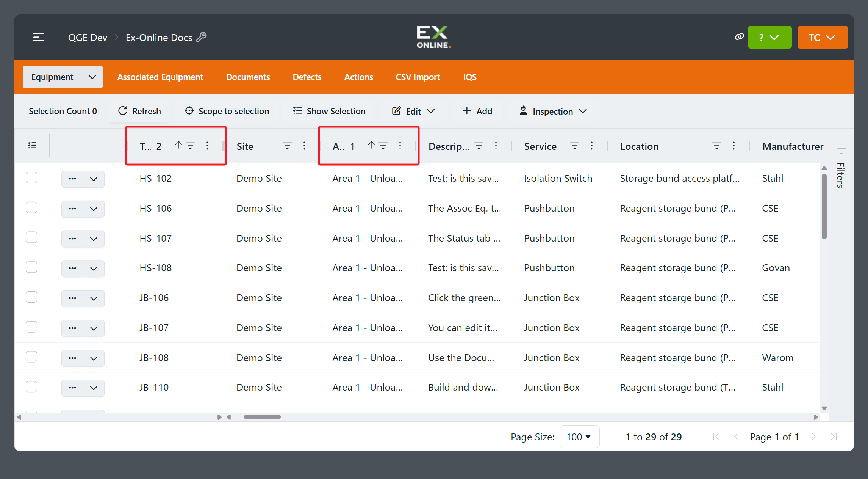This screenshot has width=868, height=479.
Task: Click the horizontal scrollbar thumb
Action: pyautogui.click(x=262, y=417)
